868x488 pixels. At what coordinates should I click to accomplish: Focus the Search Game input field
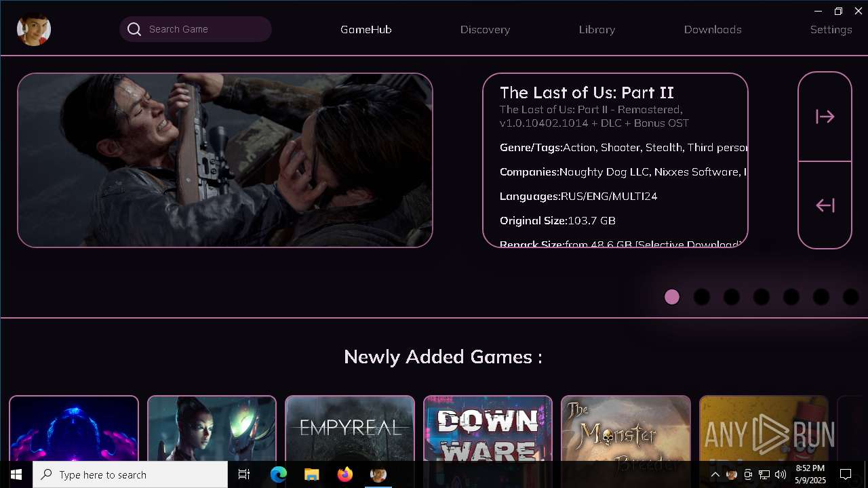point(195,29)
